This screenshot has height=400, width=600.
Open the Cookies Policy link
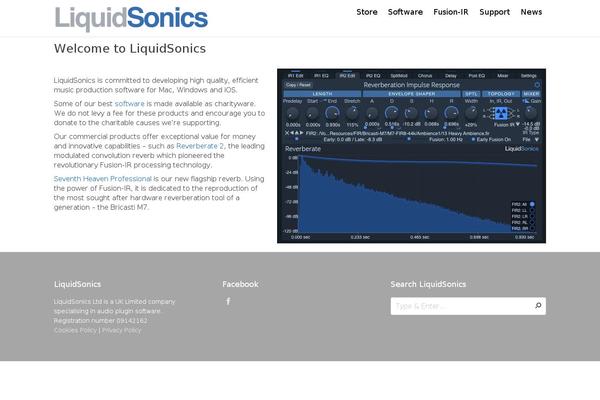[x=75, y=330]
